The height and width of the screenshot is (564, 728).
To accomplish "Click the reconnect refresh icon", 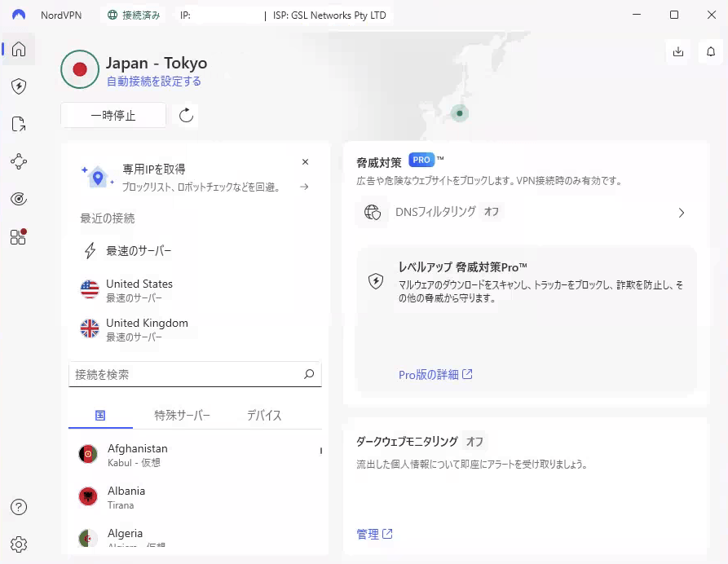I will coord(186,116).
